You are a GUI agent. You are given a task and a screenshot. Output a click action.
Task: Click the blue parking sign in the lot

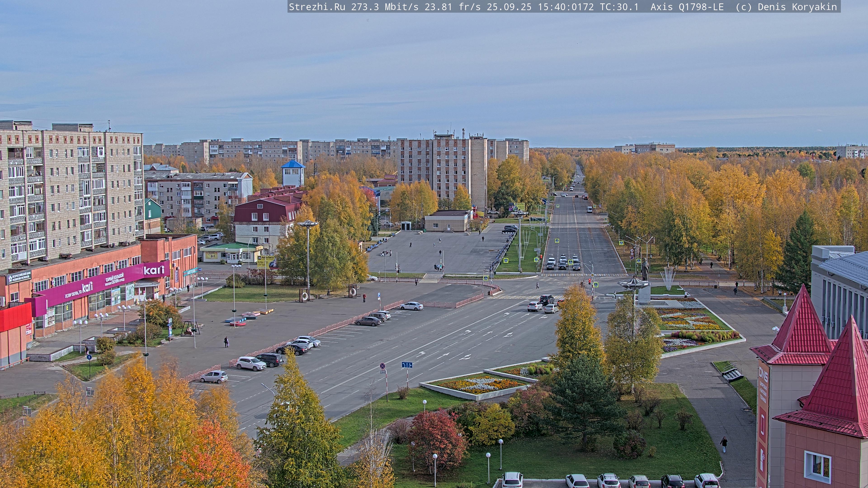tap(379, 295)
